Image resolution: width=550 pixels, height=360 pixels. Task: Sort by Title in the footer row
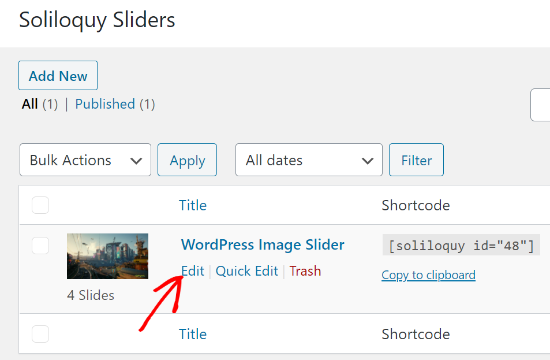[x=193, y=334]
